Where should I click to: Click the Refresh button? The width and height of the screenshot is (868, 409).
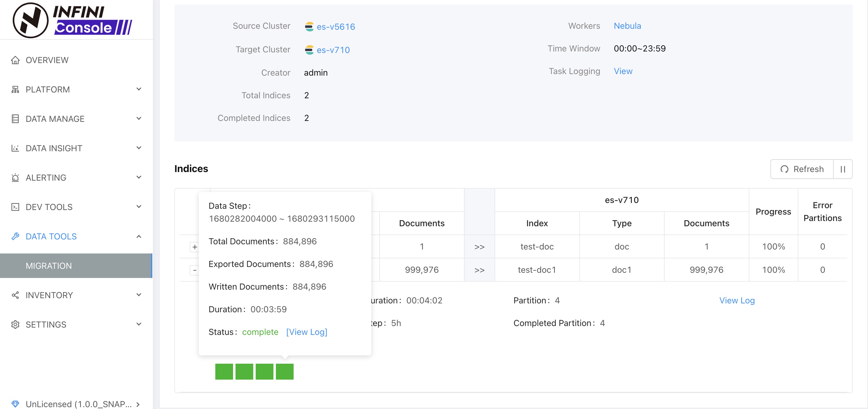802,169
